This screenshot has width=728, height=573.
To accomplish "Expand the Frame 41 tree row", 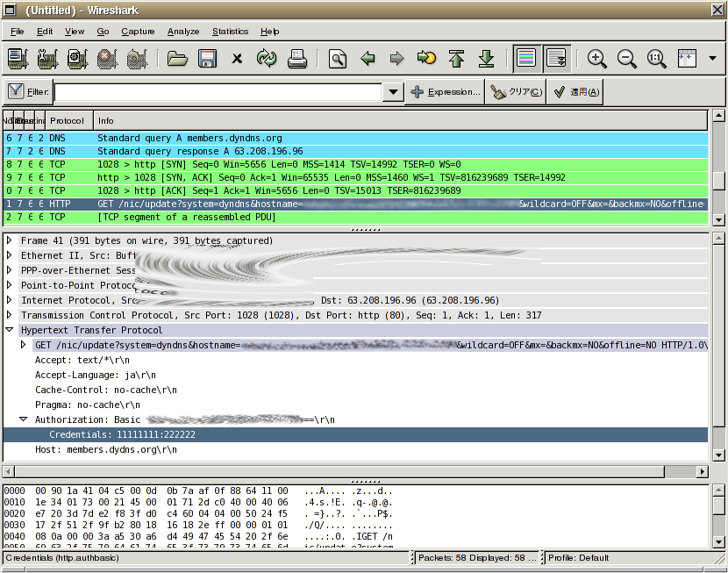I will [9, 240].
